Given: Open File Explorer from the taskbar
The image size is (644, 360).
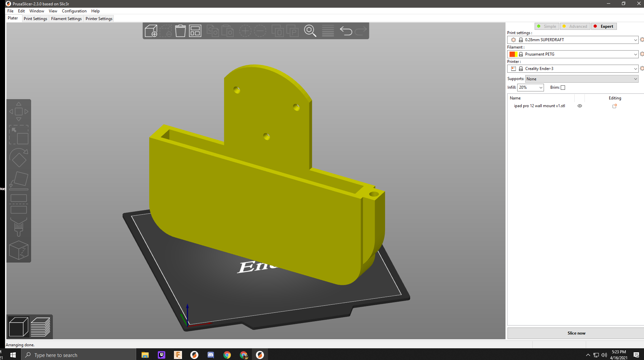Looking at the screenshot, I should pos(145,355).
